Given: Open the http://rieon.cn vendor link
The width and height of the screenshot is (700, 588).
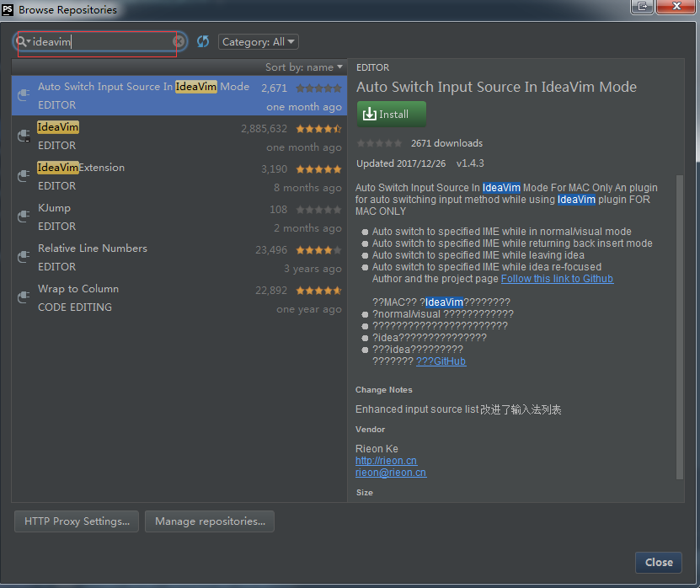Looking at the screenshot, I should click(x=386, y=461).
